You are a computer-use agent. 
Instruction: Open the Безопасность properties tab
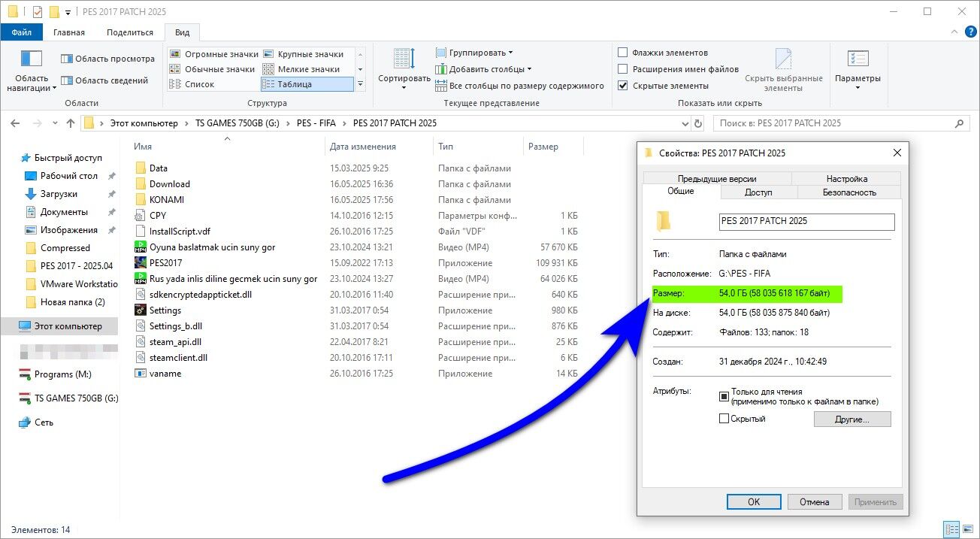[849, 192]
